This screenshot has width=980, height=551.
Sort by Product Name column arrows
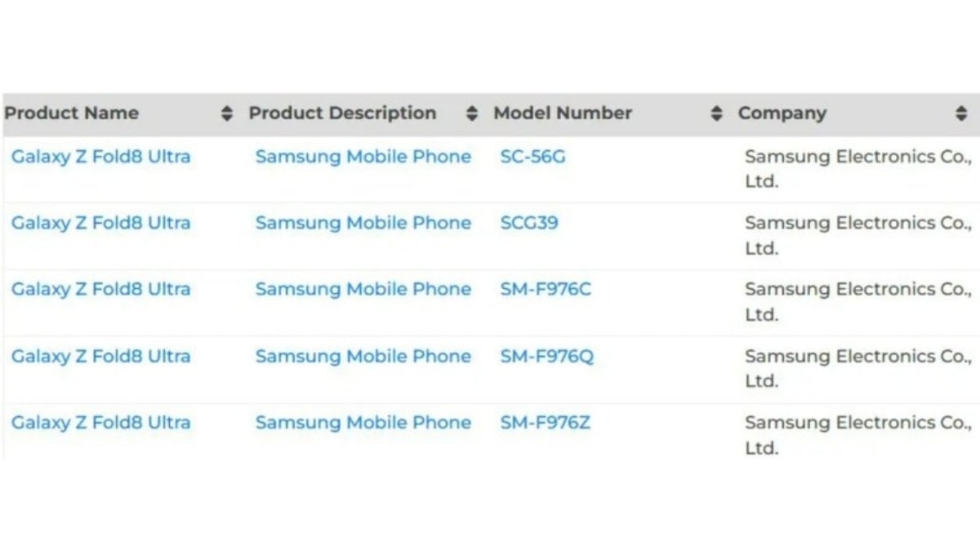227,114
